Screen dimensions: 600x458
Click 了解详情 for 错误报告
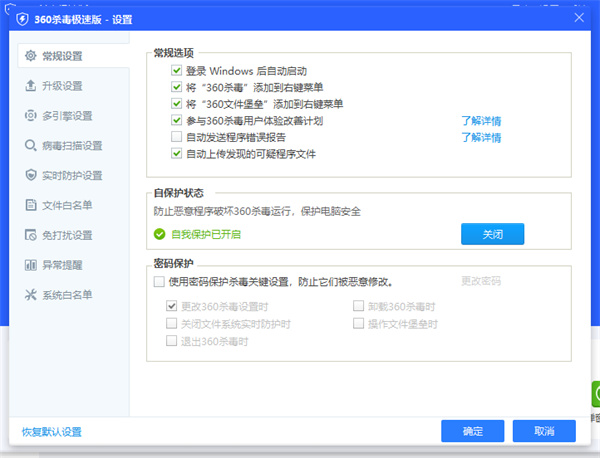pos(481,137)
